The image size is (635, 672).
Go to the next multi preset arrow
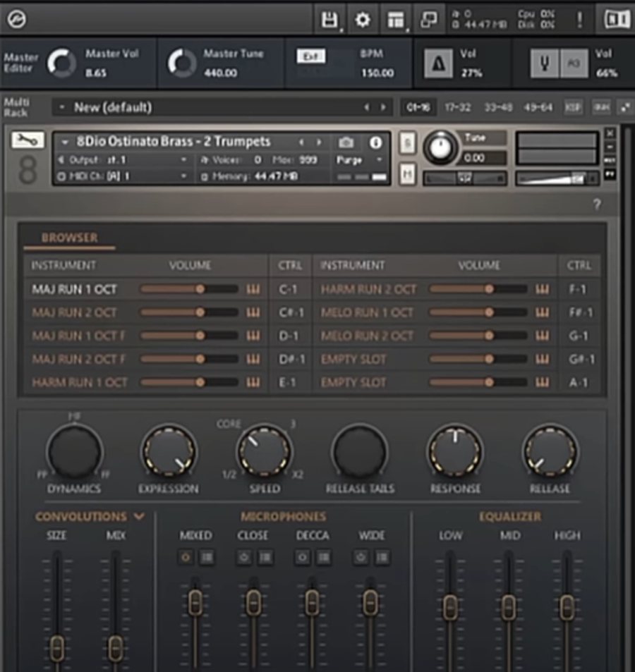pyautogui.click(x=383, y=107)
